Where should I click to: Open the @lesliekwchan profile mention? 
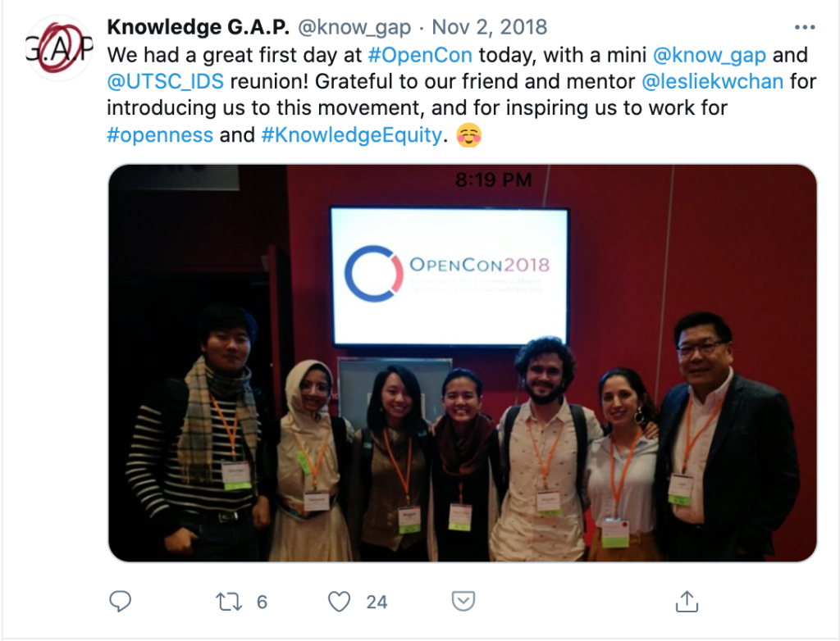click(x=713, y=81)
